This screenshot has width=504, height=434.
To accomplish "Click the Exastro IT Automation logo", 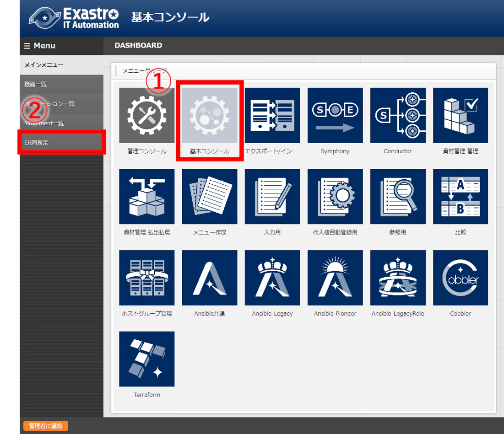I will click(74, 18).
